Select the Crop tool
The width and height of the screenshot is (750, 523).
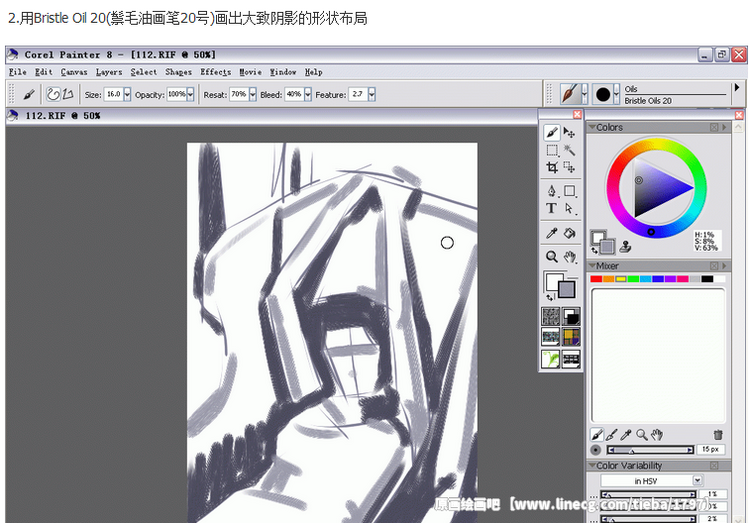[551, 167]
